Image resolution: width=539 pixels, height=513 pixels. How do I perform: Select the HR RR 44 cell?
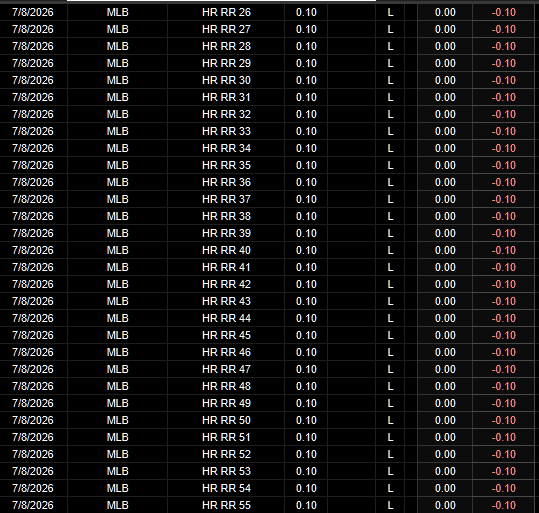coord(226,318)
